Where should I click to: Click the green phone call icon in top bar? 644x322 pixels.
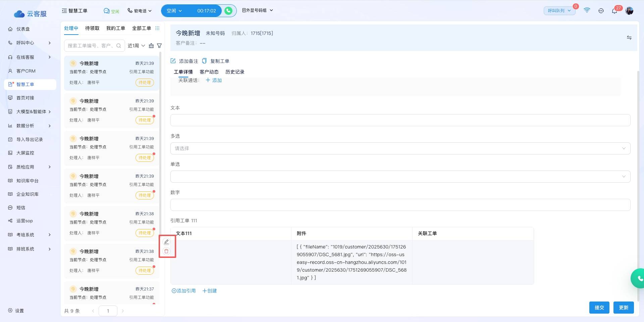pos(228,11)
